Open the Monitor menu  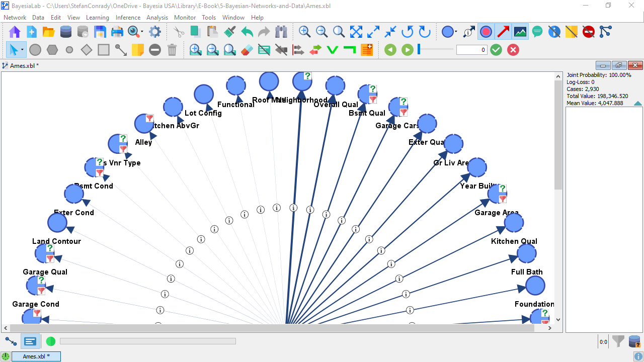tap(185, 17)
